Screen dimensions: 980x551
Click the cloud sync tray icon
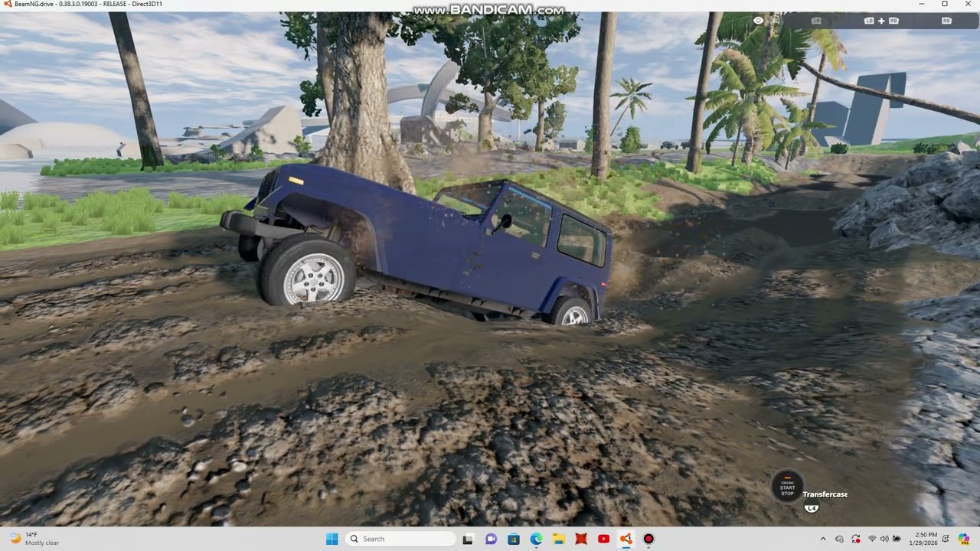839,539
